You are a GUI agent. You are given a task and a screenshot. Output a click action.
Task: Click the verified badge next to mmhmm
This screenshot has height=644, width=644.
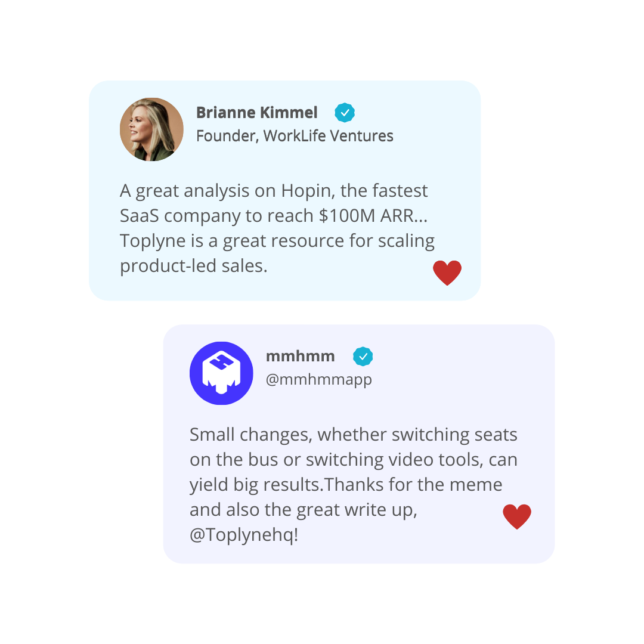(363, 357)
